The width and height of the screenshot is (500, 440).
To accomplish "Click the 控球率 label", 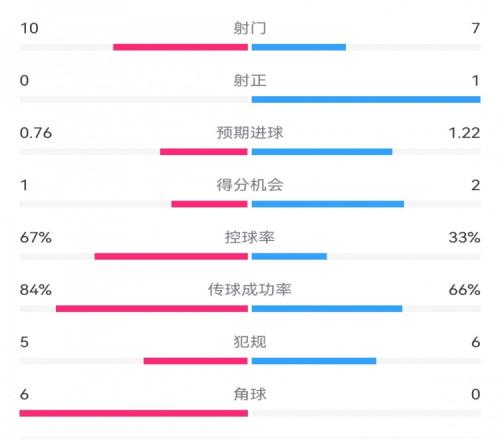I will (x=250, y=237).
